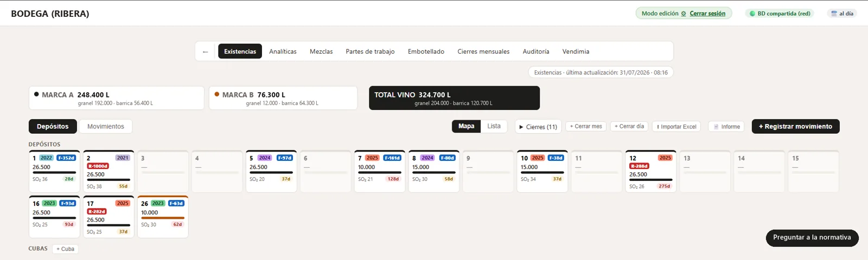The width and height of the screenshot is (868, 260).
Task: Click the document icon on Informe button
Action: point(716,127)
